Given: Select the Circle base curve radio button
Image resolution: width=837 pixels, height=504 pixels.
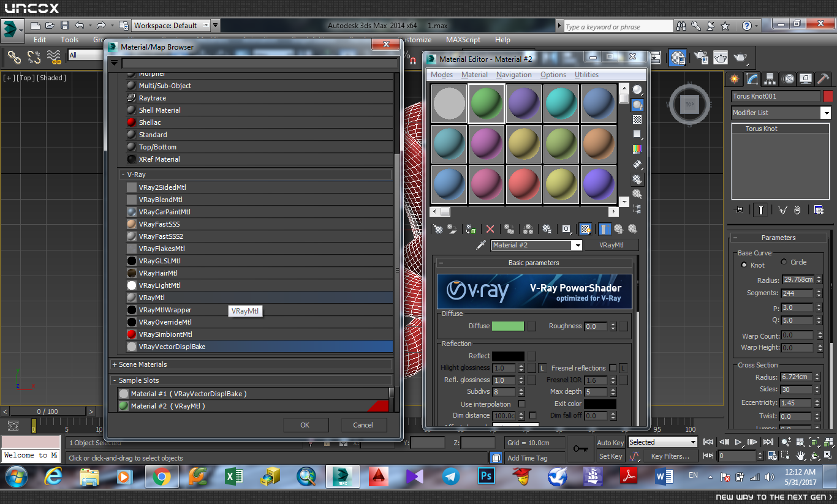Looking at the screenshot, I should 784,262.
